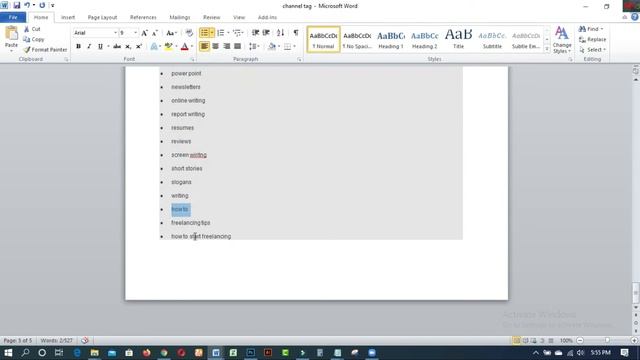Apply No Spacing style
Viewport: 640px width, 360px height.
pos(357,40)
